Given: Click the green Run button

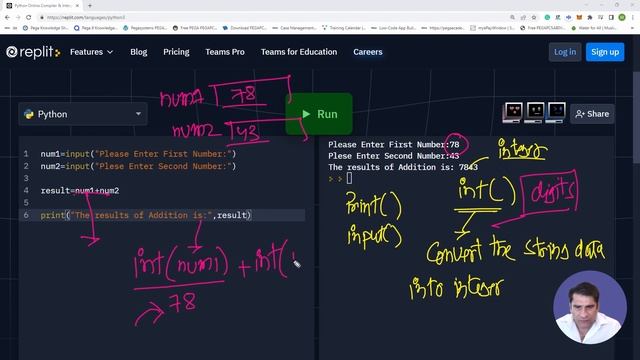Looking at the screenshot, I should coord(319,114).
